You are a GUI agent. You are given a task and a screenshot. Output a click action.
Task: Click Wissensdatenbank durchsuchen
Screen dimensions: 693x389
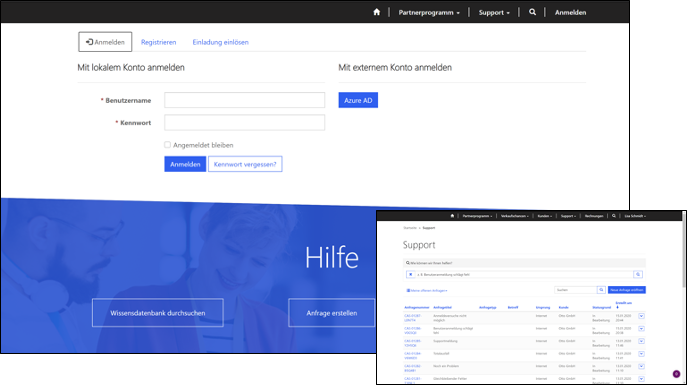tap(158, 313)
